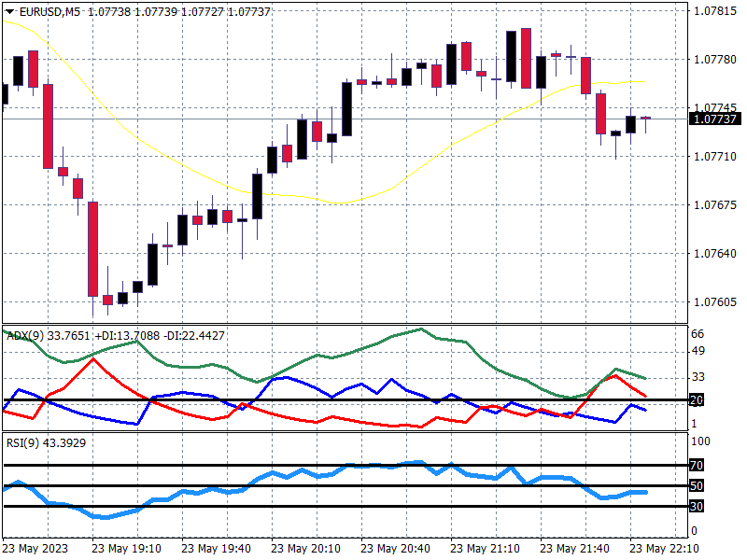The width and height of the screenshot is (747, 560).
Task: Click the triangle arrow beside EURUSD,M5 title
Action: tap(8, 9)
